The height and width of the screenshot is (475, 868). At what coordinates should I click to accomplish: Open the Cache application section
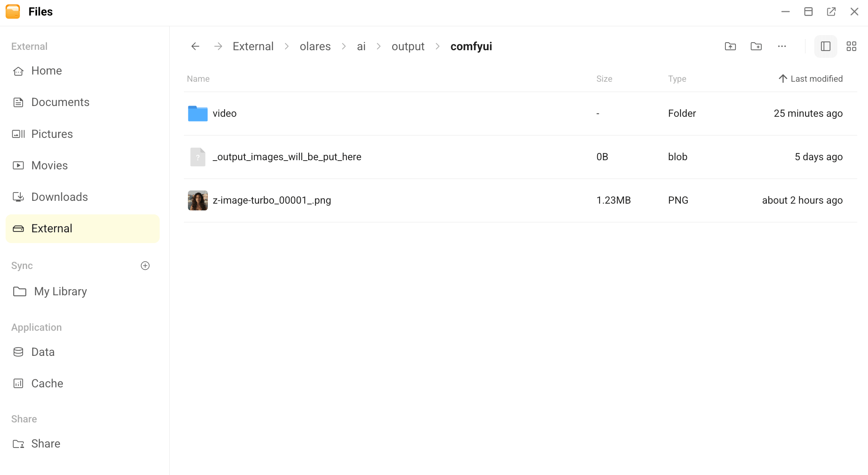click(x=47, y=383)
